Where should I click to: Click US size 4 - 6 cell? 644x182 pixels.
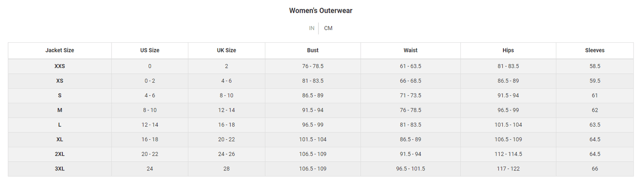(x=150, y=96)
